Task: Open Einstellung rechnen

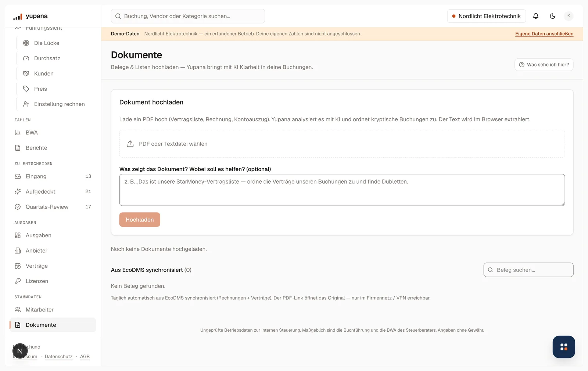Action: [56, 104]
